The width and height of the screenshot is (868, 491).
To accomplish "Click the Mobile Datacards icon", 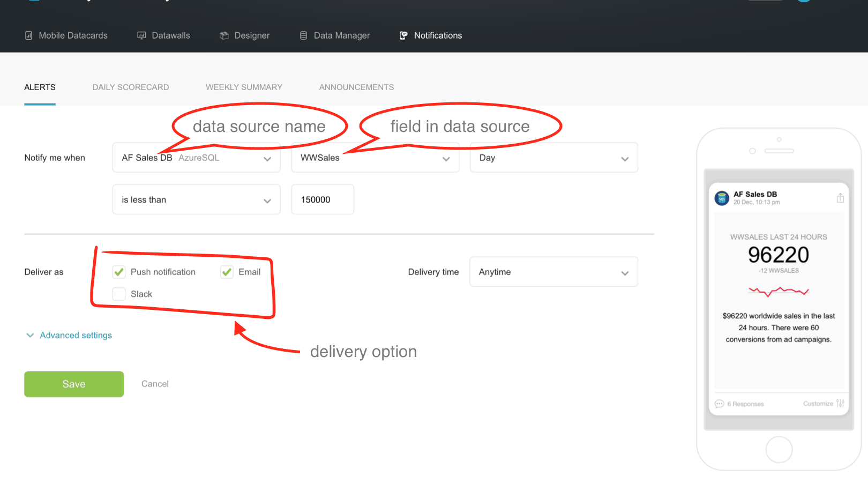I will 29,35.
